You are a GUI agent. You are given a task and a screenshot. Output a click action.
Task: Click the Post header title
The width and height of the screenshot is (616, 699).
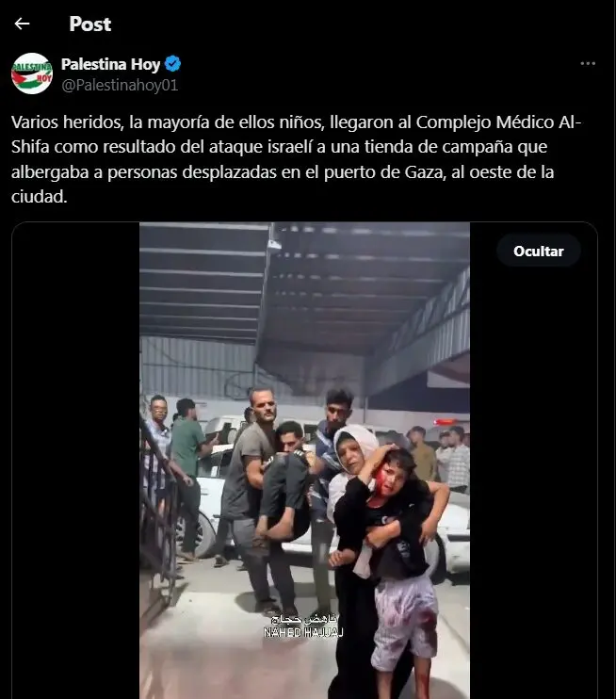(x=90, y=24)
